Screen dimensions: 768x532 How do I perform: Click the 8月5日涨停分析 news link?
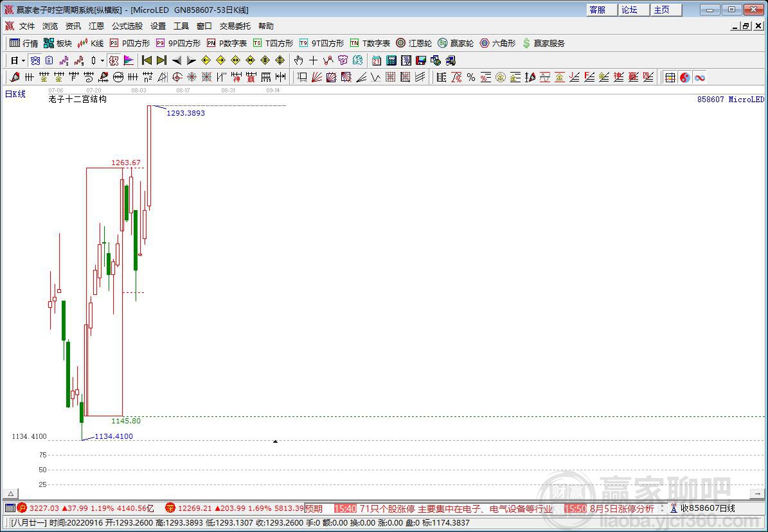(x=621, y=509)
